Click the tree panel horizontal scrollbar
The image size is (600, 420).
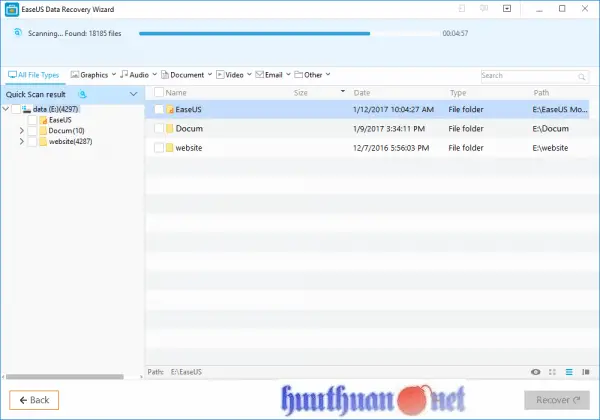65,377
